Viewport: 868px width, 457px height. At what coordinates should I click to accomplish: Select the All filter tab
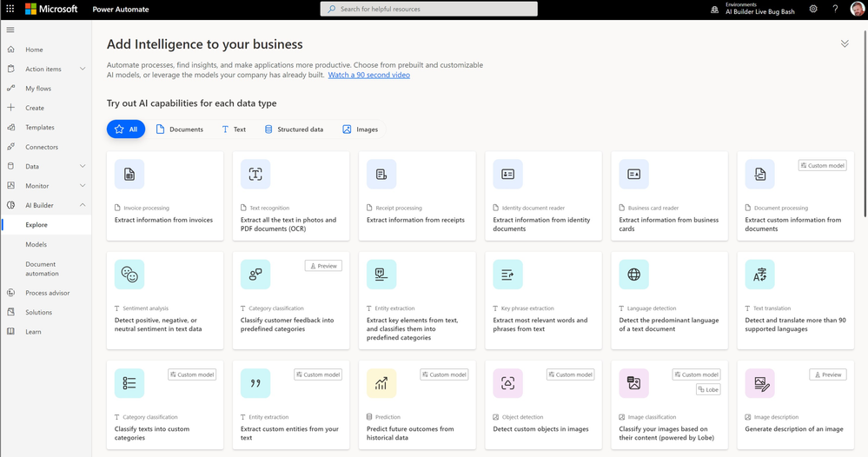(x=126, y=129)
